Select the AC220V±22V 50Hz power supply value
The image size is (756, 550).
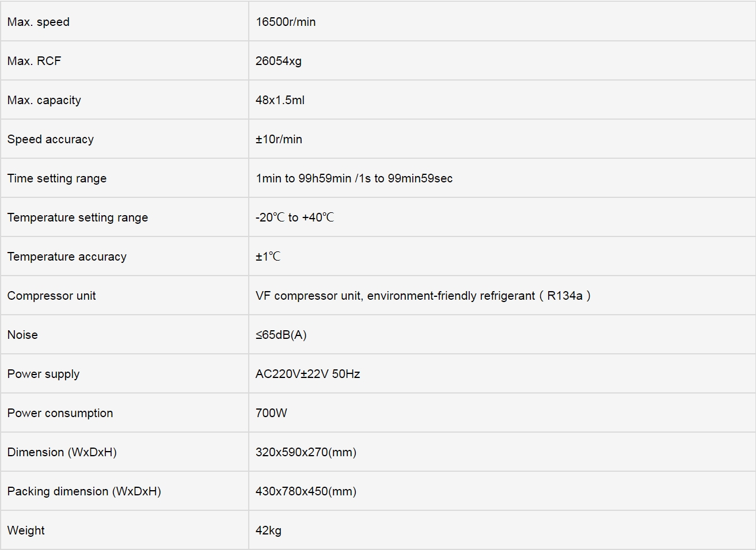tap(307, 374)
